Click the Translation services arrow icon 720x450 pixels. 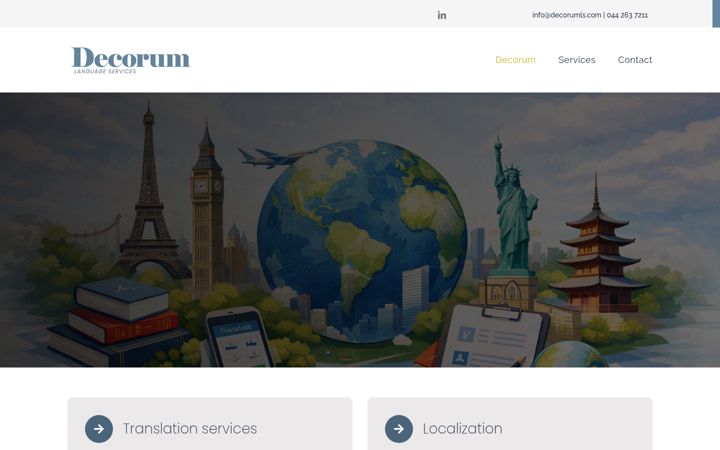pyautogui.click(x=99, y=429)
